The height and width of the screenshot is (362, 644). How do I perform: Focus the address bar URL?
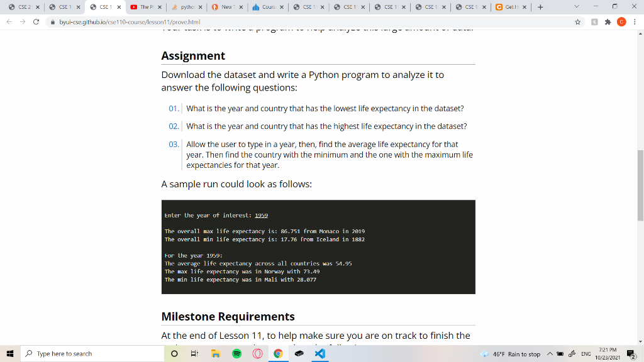click(x=130, y=22)
